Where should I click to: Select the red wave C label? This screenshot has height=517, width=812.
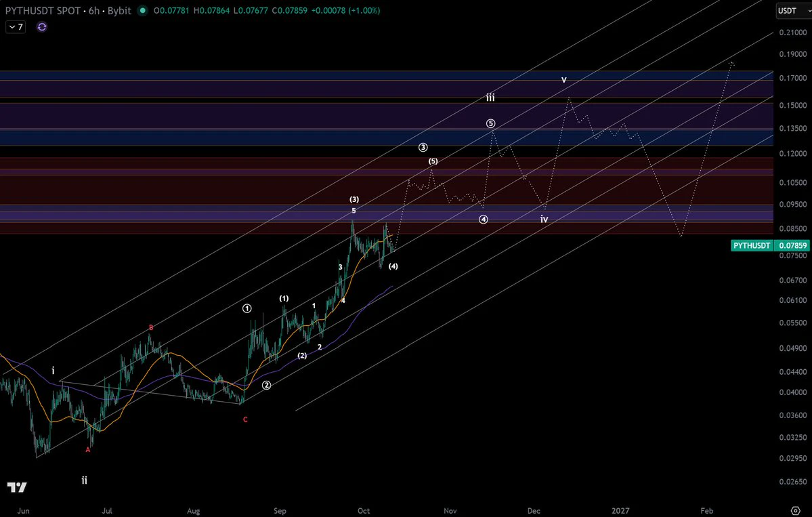245,419
